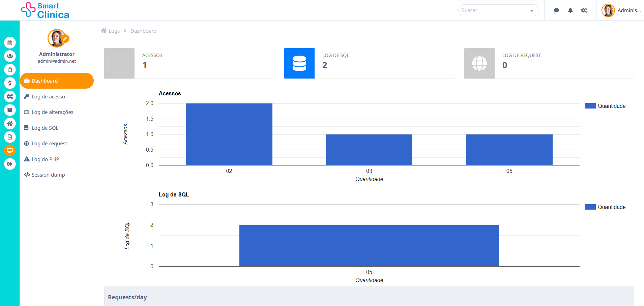Open the calendar module in the teal sidebar
This screenshot has height=306, width=644.
[10, 43]
